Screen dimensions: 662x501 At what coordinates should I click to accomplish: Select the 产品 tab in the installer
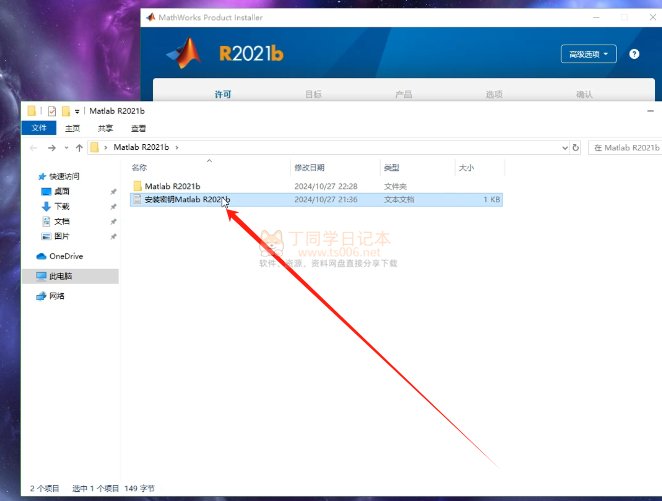[404, 94]
